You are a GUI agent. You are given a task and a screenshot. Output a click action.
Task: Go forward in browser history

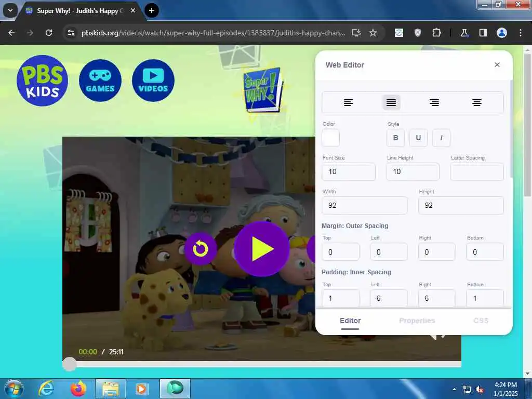click(30, 33)
